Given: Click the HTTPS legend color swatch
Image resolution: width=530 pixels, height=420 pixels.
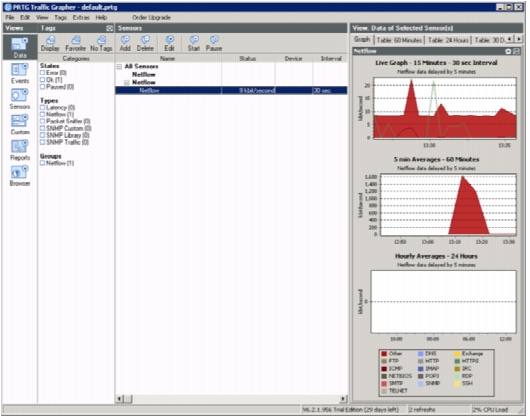Looking at the screenshot, I should [457, 361].
